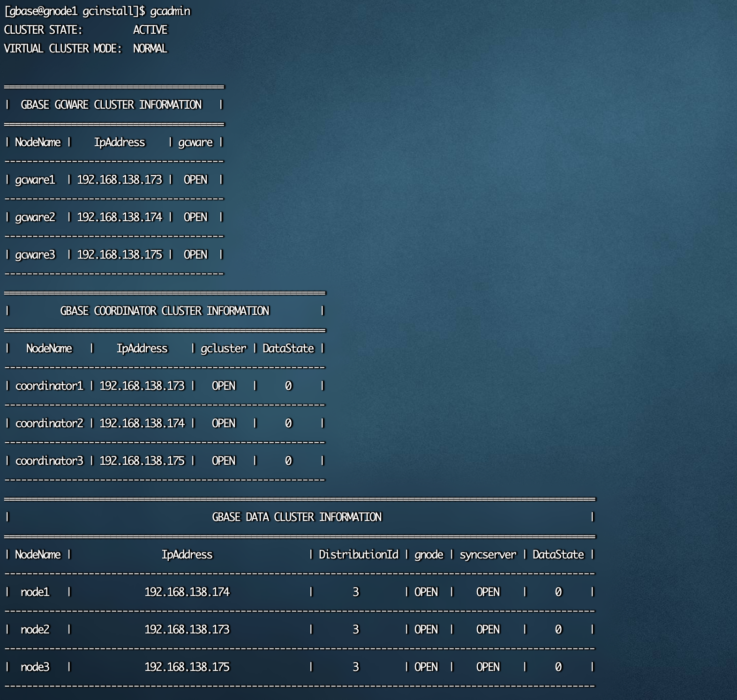This screenshot has height=700, width=737.
Task: Select the IP address in the gcware1 row
Action: [120, 180]
